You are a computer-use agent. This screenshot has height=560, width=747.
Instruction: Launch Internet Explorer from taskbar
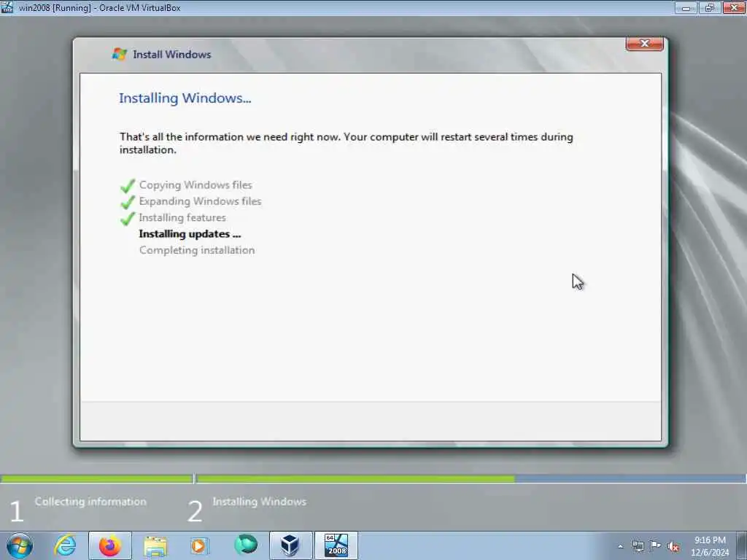[65, 545]
